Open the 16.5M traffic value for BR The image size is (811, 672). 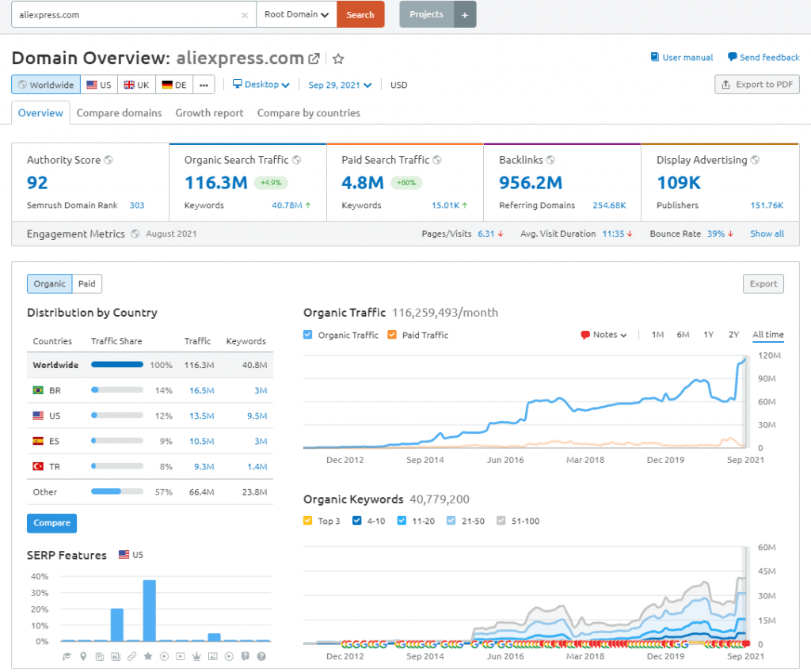pos(201,390)
